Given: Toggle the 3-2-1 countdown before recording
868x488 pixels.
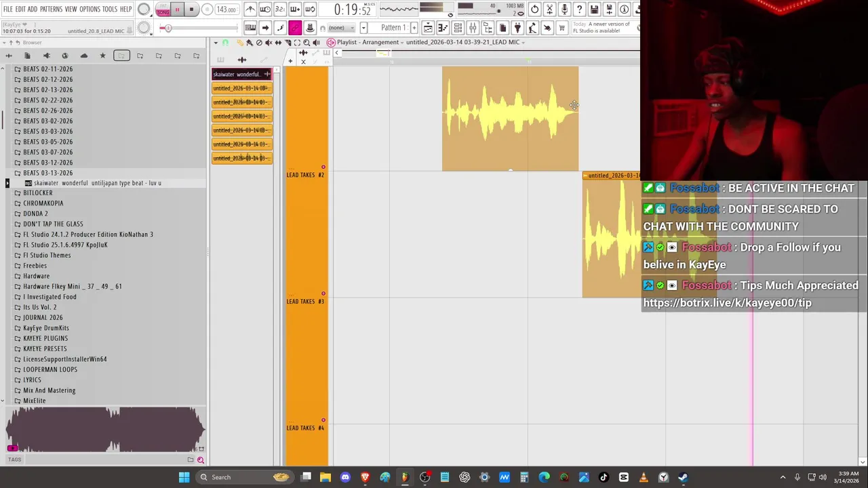Looking at the screenshot, I should 280,9.
